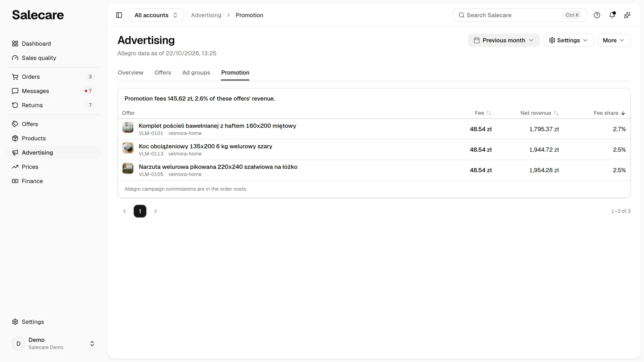This screenshot has height=362, width=644.
Task: Open the AI sparkle assistant icon
Action: 627,15
